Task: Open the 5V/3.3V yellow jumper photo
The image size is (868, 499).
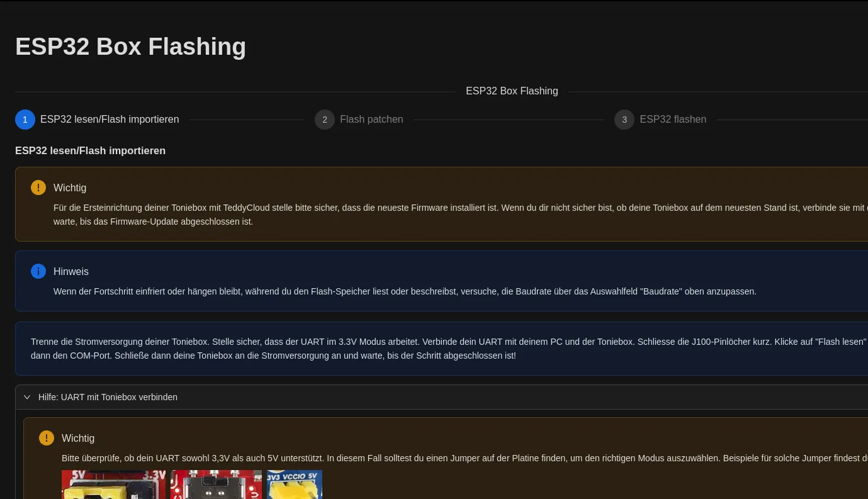Action: point(113,485)
